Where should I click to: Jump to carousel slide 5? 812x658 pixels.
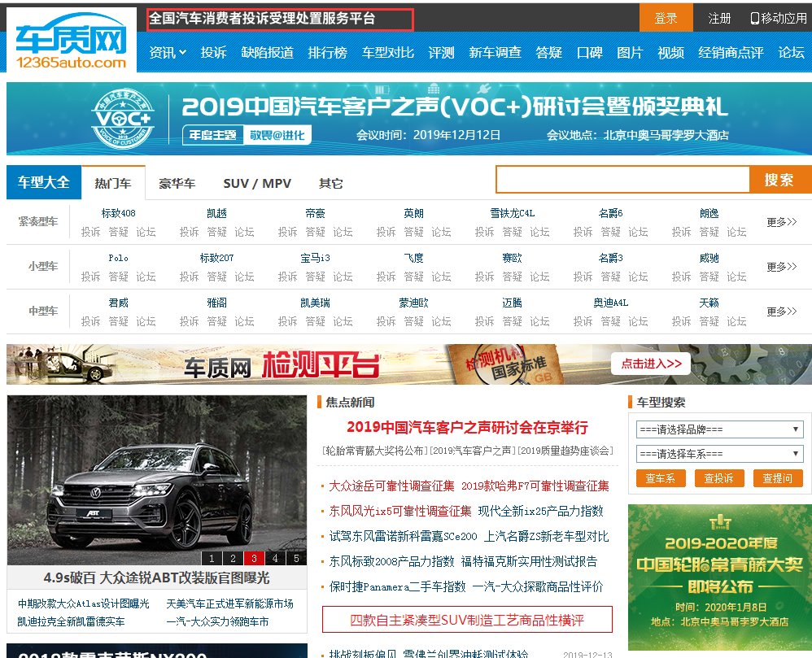click(295, 558)
